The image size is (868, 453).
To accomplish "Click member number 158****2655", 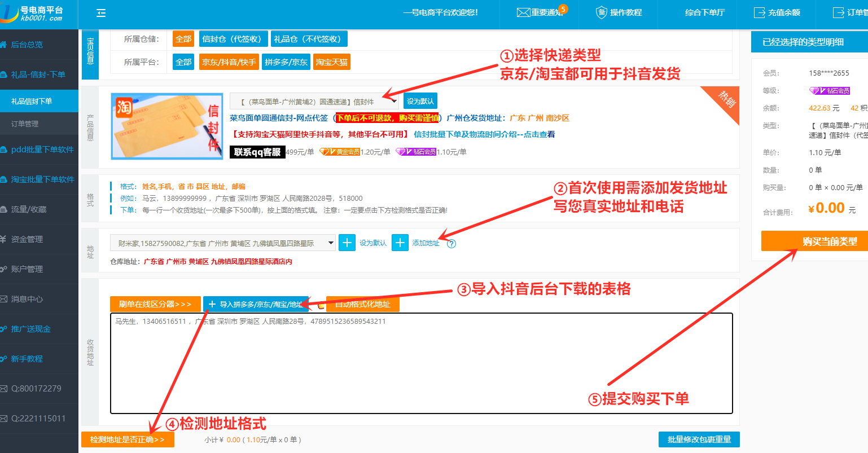I will point(828,73).
